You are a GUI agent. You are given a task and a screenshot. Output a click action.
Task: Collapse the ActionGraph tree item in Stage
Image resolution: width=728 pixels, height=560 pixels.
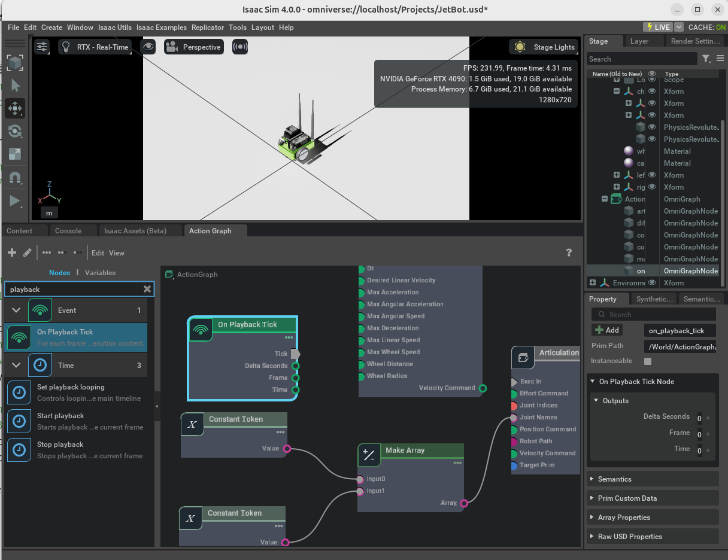coord(605,199)
